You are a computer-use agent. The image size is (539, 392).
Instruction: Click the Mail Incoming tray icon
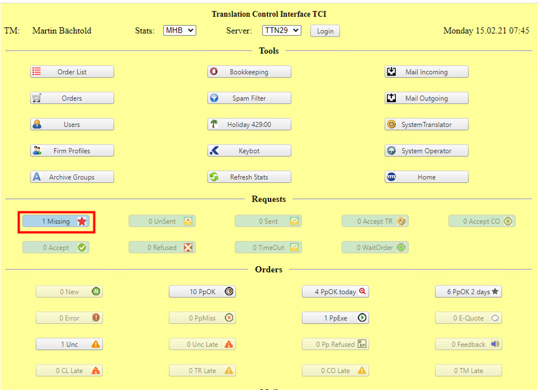click(391, 71)
